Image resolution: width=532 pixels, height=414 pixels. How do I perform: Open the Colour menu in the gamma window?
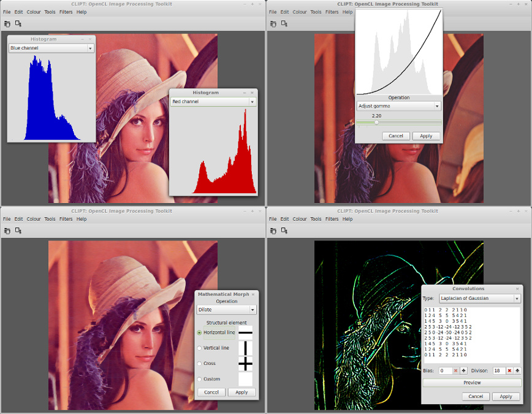pos(300,12)
